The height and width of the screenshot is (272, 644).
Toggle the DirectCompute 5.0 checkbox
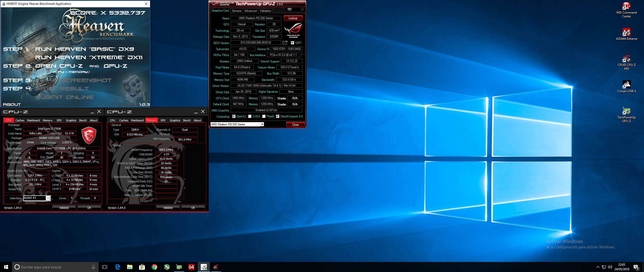[277, 116]
